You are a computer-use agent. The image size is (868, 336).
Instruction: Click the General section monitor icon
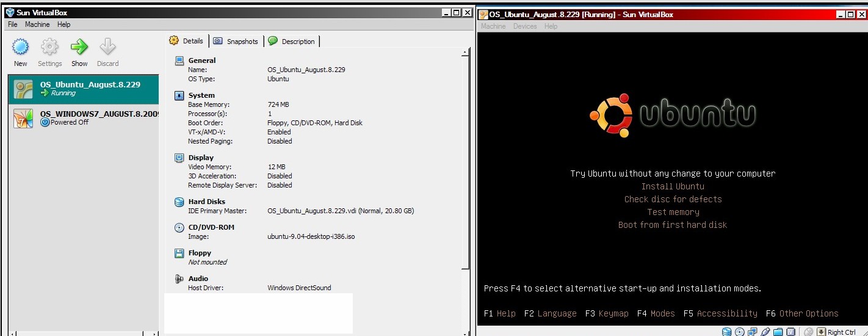click(179, 60)
